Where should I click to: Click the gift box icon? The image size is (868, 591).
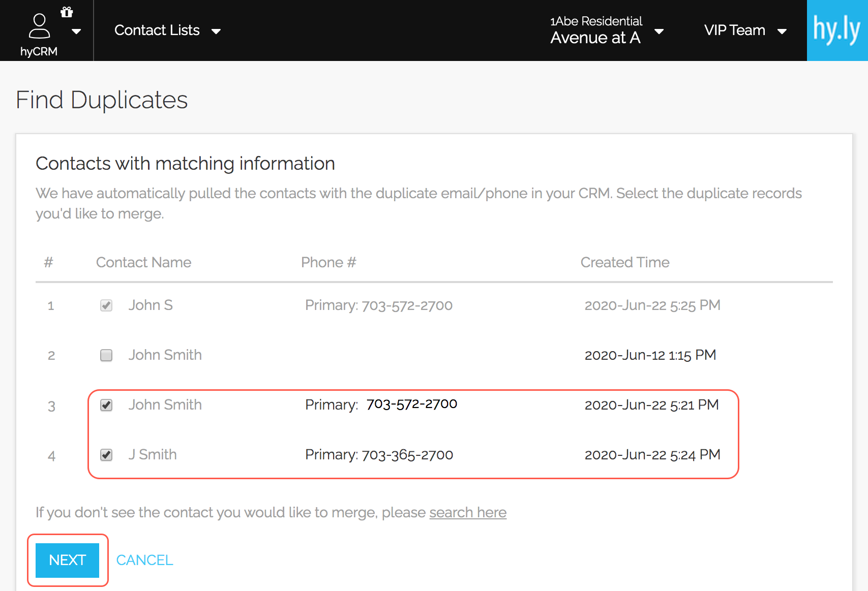click(x=67, y=12)
